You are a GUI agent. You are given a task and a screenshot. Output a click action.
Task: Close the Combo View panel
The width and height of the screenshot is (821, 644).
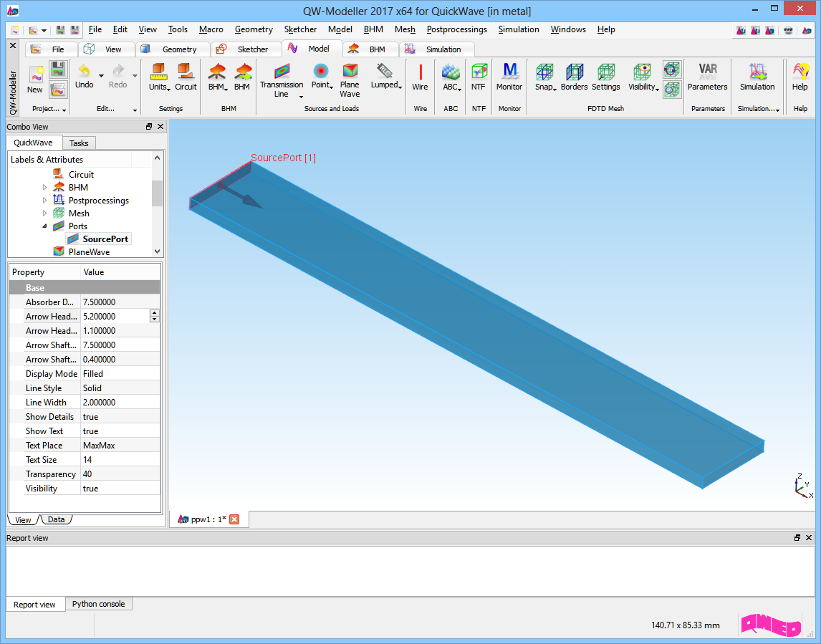160,126
